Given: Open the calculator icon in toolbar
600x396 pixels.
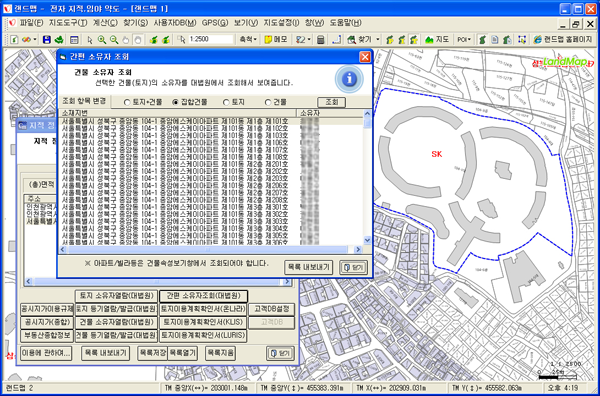Looking at the screenshot, I should 321,39.
